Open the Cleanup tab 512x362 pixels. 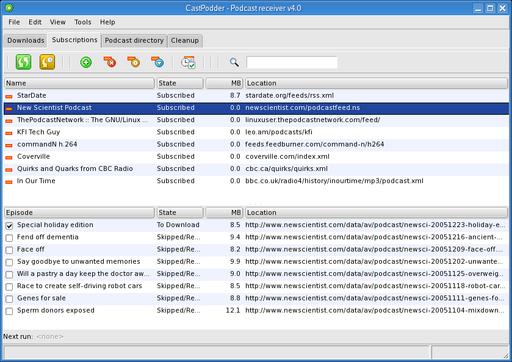click(185, 40)
